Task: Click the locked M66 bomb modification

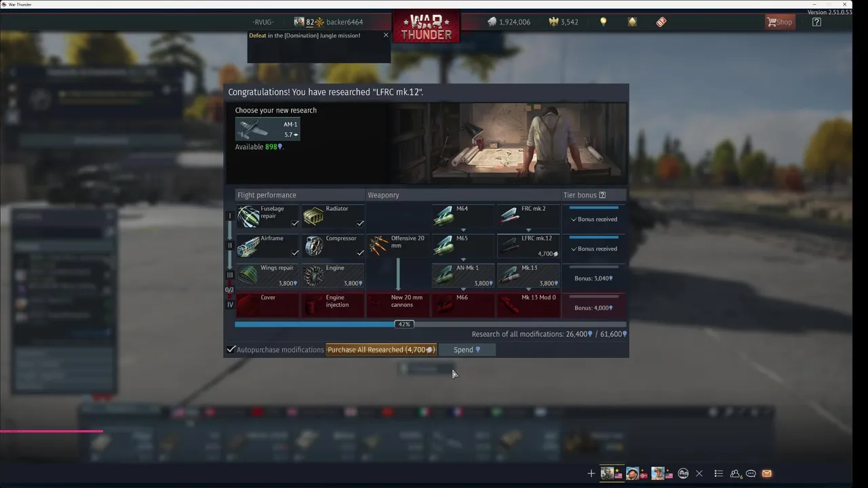Action: 463,305
